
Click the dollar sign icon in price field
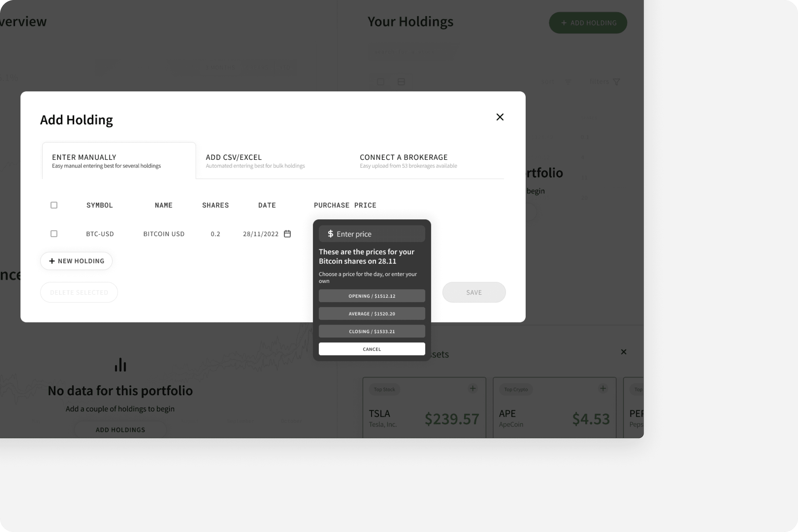coord(330,234)
